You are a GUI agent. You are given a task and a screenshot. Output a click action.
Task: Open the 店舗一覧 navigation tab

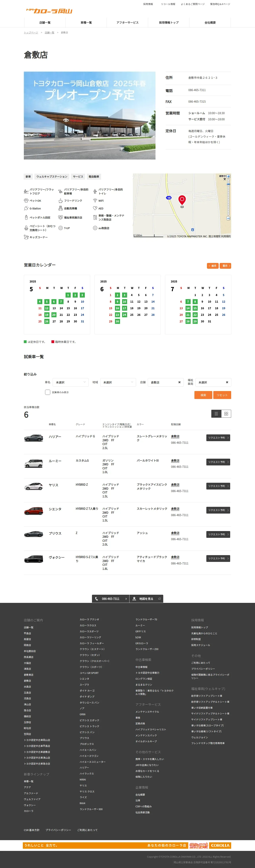point(45,23)
